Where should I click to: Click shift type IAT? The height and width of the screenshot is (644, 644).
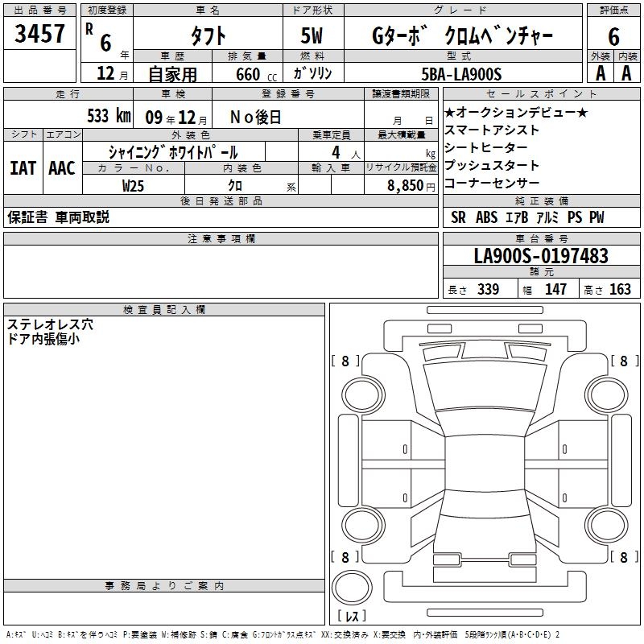23,168
